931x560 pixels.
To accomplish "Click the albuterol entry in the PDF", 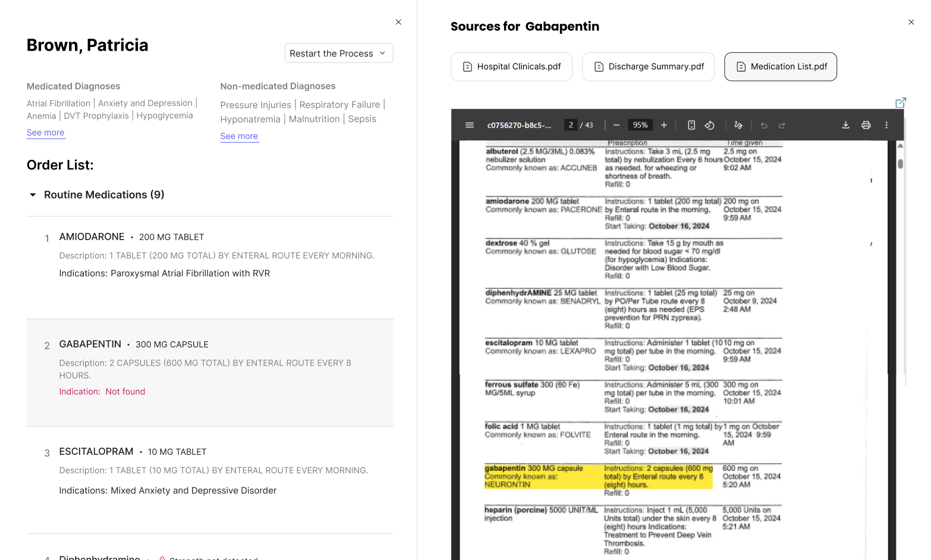I will pyautogui.click(x=634, y=168).
